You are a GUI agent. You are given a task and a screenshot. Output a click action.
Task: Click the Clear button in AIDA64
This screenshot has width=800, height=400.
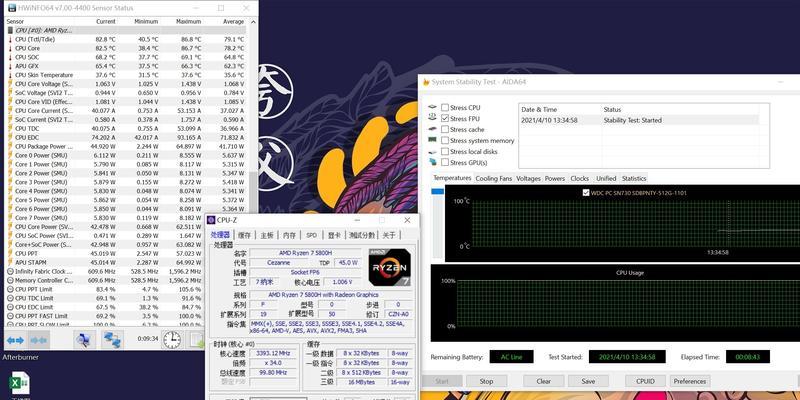pos(543,381)
